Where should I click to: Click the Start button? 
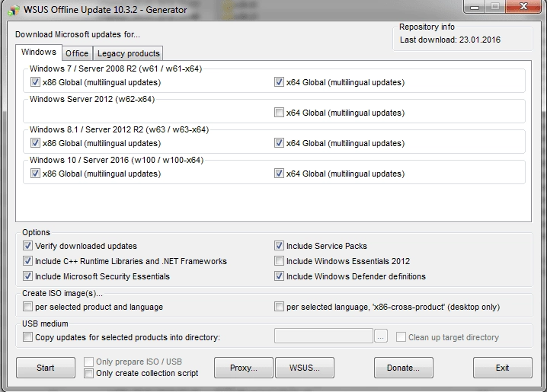[x=46, y=368]
